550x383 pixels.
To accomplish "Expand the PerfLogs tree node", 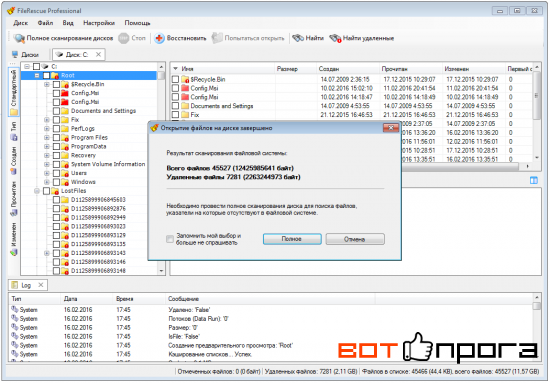I will click(x=47, y=129).
